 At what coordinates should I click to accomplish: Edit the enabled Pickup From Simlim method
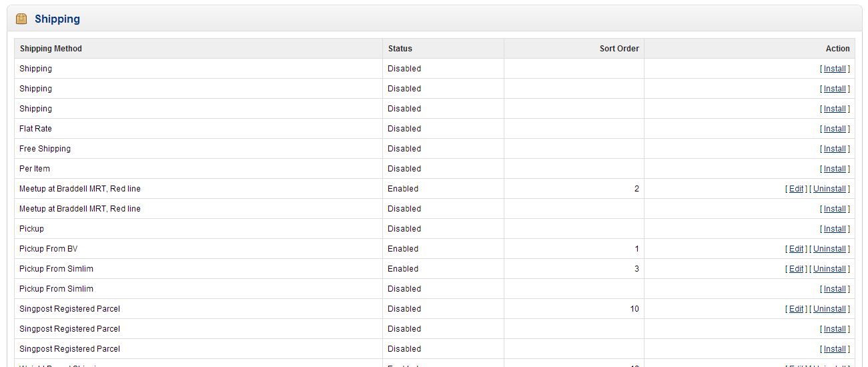[796, 269]
